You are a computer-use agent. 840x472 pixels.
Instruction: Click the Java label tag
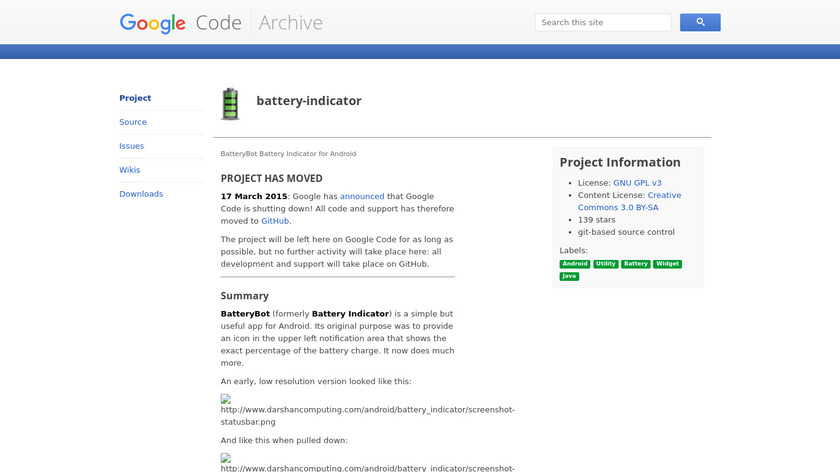[x=569, y=276]
